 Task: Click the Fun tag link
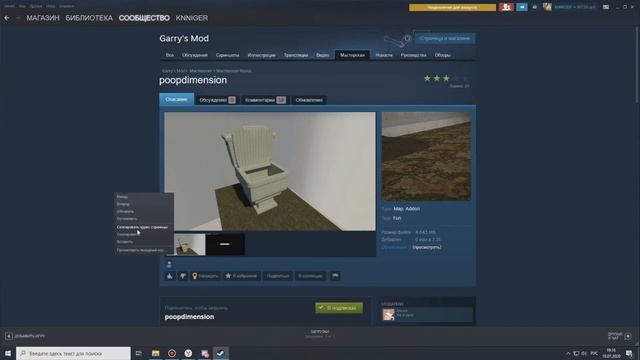(397, 218)
